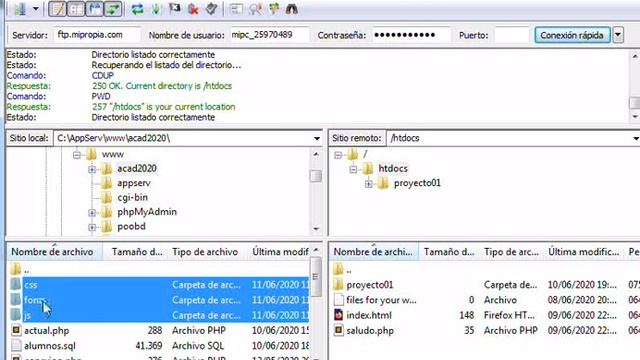The image size is (640, 360).
Task: Expand the phpMyAdmin tree node
Action: tap(92, 213)
